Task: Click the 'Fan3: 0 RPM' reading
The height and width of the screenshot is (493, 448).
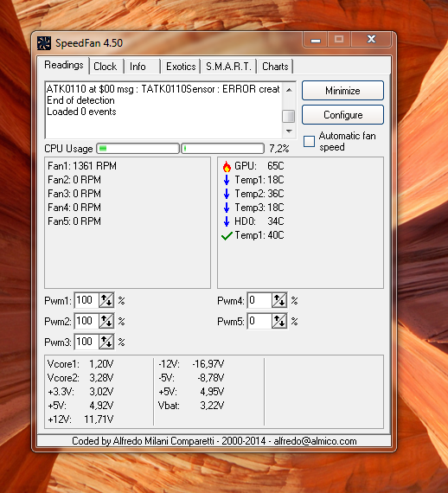Action: pyautogui.click(x=74, y=194)
